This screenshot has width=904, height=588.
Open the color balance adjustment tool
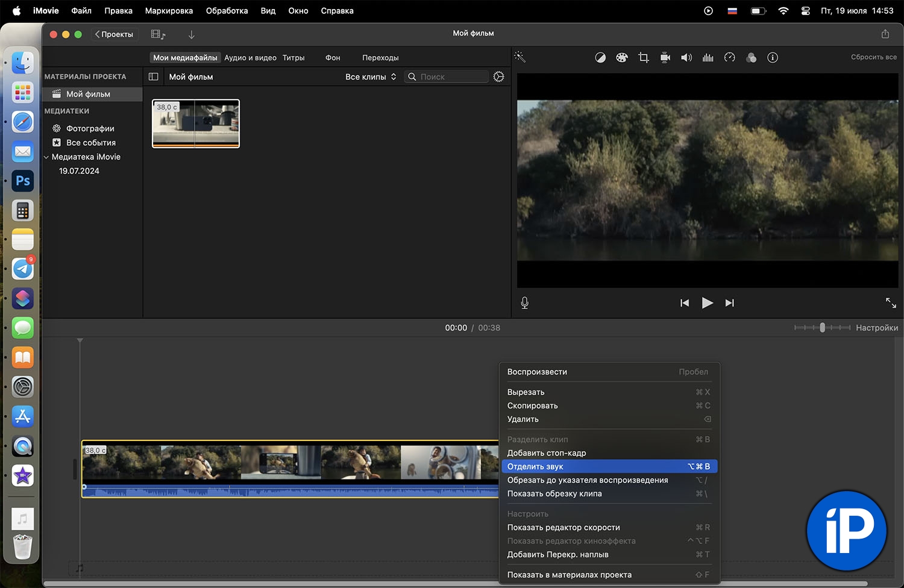click(600, 58)
